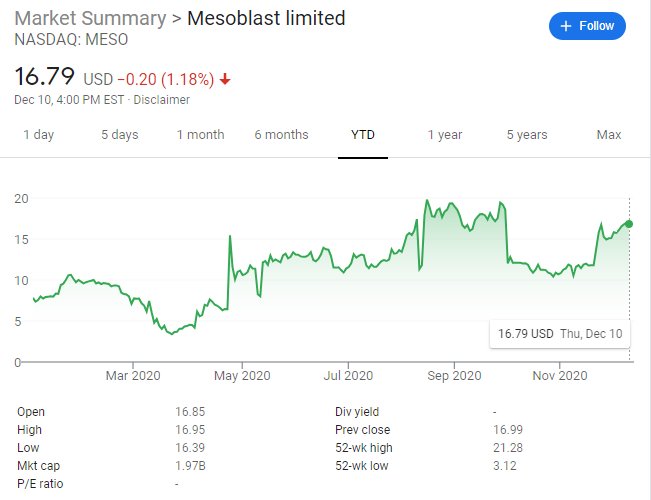The image size is (651, 500).
Task: Click the Sep 2020 axis marker
Action: (x=454, y=376)
